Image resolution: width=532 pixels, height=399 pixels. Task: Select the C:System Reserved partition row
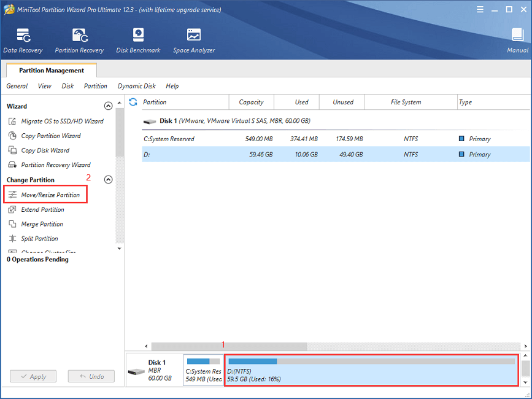[336, 139]
